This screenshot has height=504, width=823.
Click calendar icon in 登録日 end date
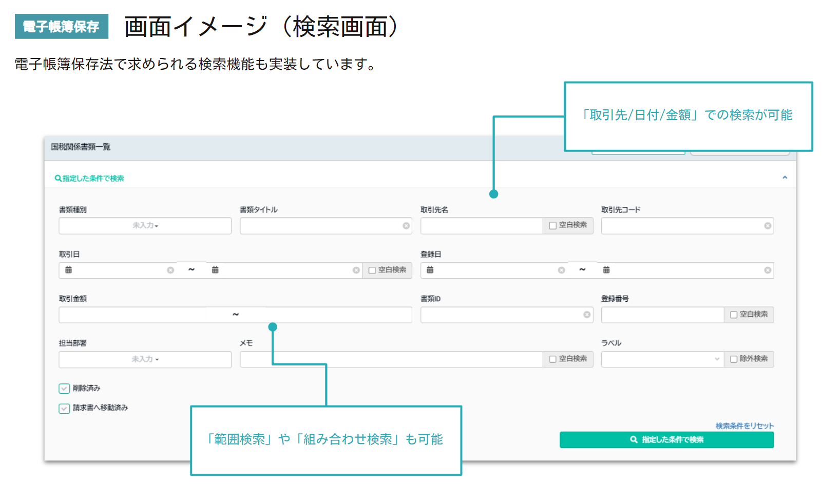point(606,270)
